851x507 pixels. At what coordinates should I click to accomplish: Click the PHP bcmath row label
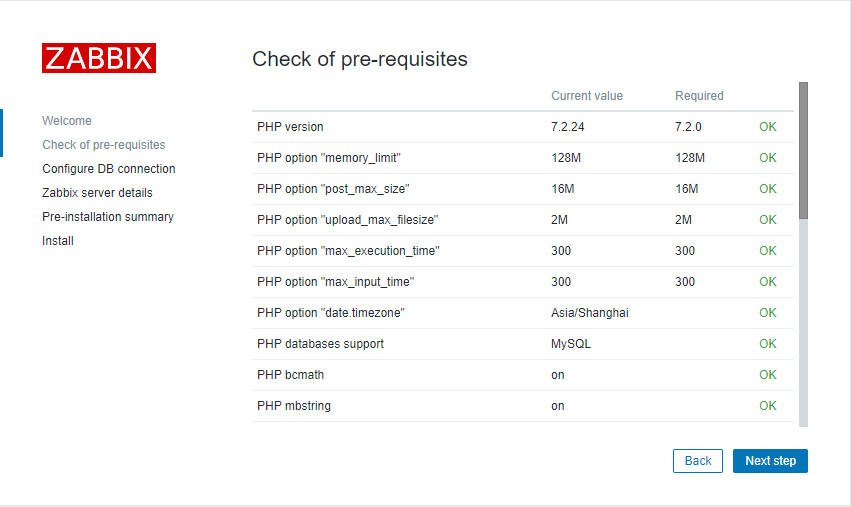pos(291,375)
